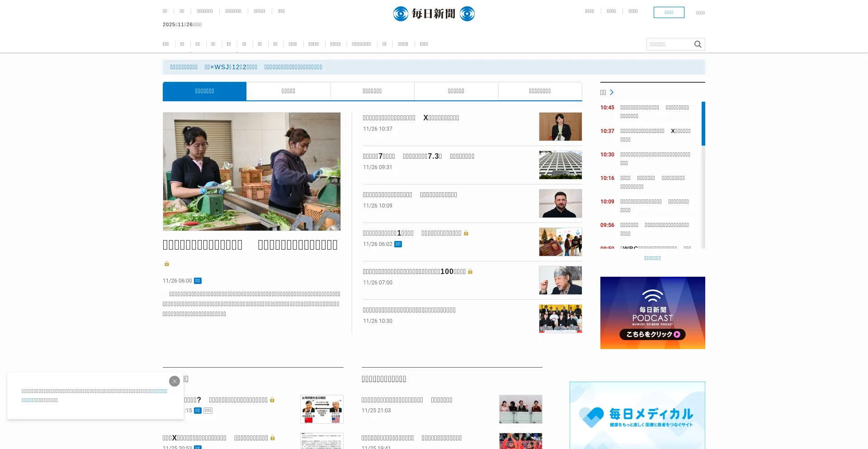Image resolution: width=868 pixels, height=449 pixels.
Task: Click the blue link text inside the cookie notice
Action: click(x=157, y=391)
